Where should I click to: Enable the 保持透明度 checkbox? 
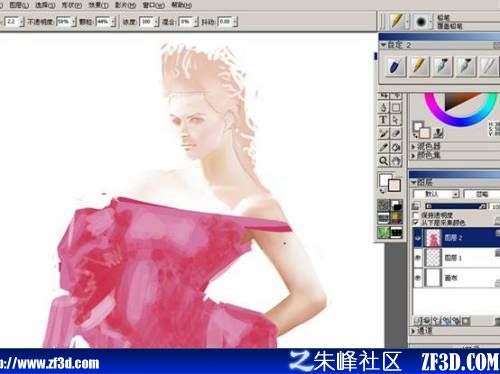point(416,215)
